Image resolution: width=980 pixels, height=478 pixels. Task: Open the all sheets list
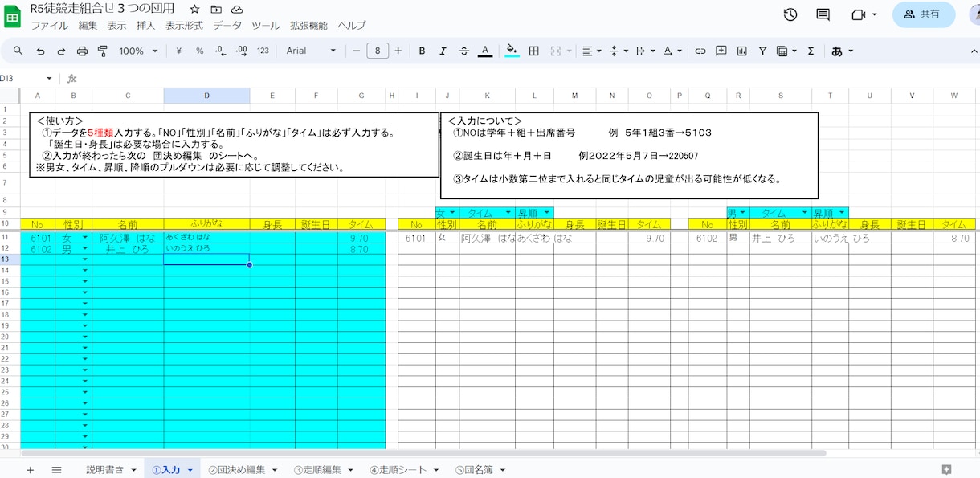56,470
